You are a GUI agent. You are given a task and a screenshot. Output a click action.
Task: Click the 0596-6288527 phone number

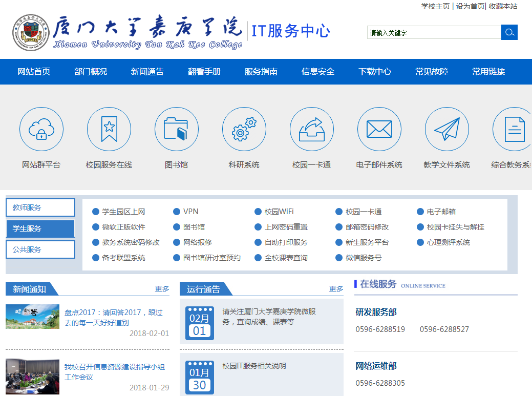(444, 329)
